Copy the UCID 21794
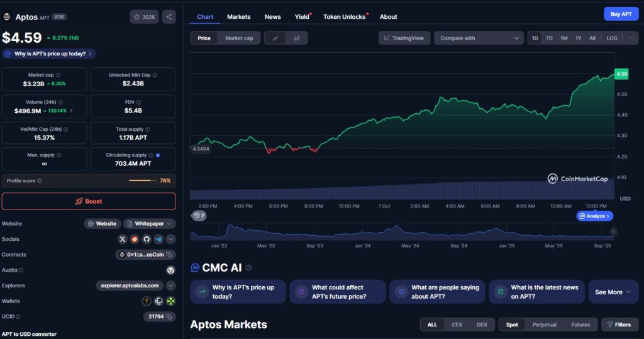644x339 pixels. pyautogui.click(x=169, y=316)
